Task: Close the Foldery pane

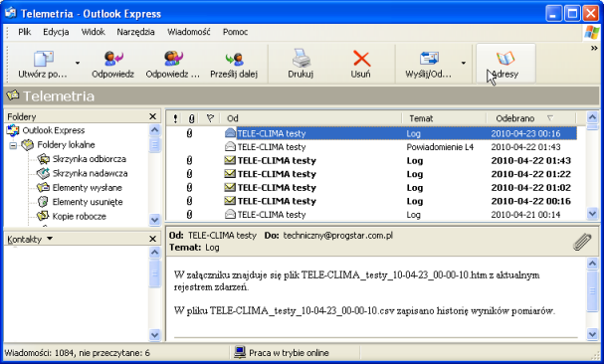Action: [152, 116]
